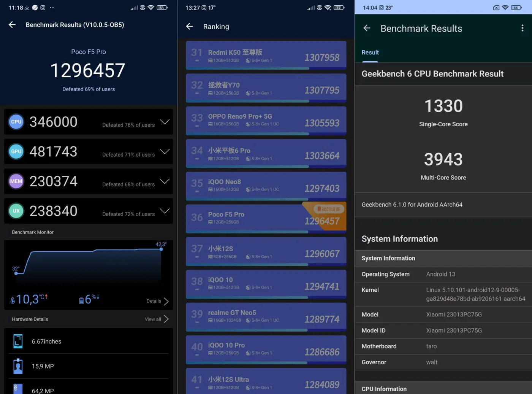Open Hardware Details View all arrow
Screen dimensions: 532x394
pyautogui.click(x=166, y=319)
